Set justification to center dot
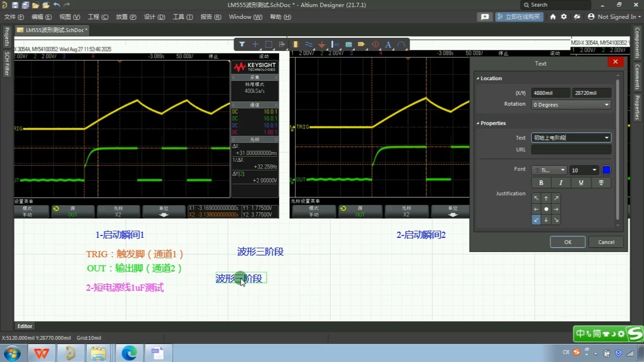 click(546, 209)
